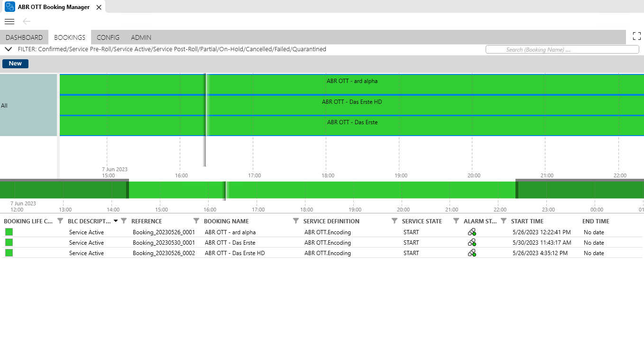Screen dimensions: 644x358
Task: Switch to the DASHBOARD tab
Action: coord(24,37)
